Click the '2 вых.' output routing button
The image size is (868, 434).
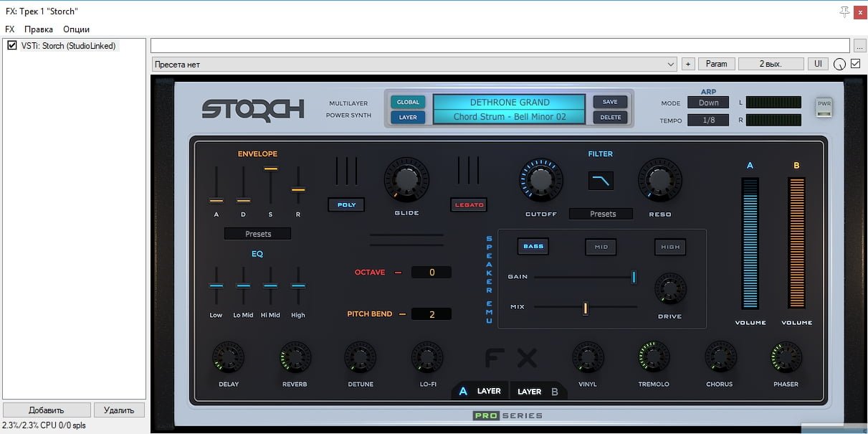click(771, 64)
